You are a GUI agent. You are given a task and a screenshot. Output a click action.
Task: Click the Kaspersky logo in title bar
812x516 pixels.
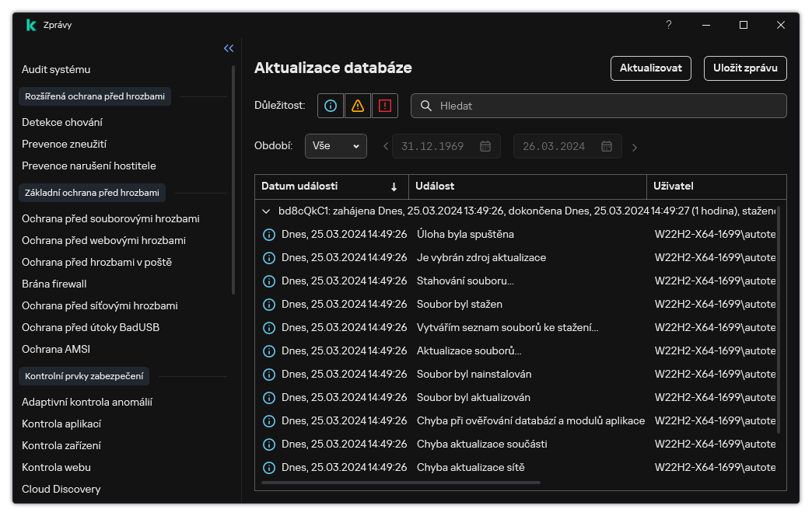(31, 25)
